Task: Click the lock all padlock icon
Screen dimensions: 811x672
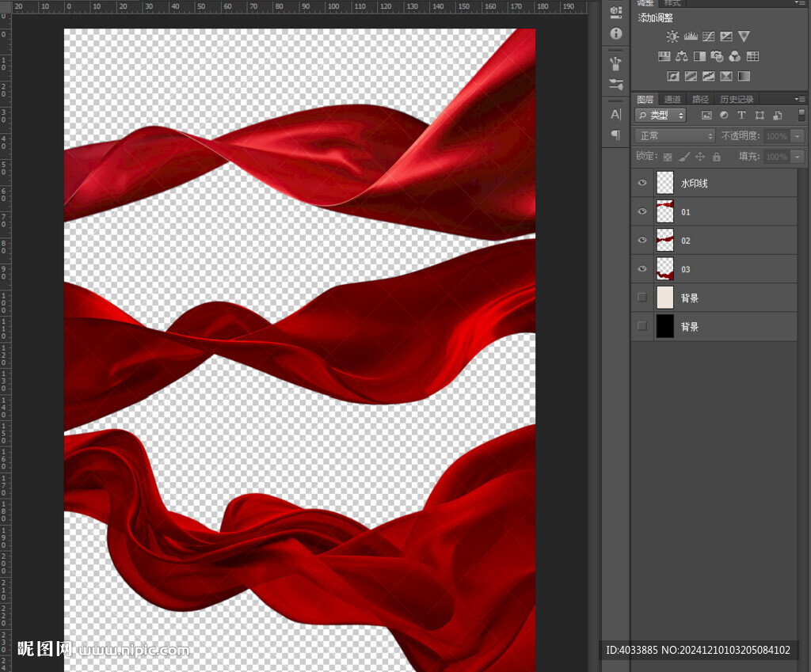Action: point(716,157)
